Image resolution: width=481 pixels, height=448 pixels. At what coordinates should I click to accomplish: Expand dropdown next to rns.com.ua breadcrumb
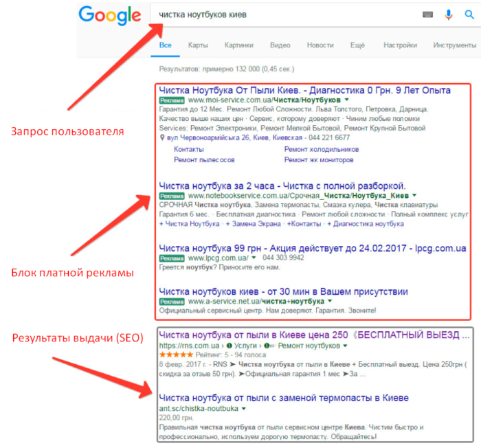(x=345, y=346)
